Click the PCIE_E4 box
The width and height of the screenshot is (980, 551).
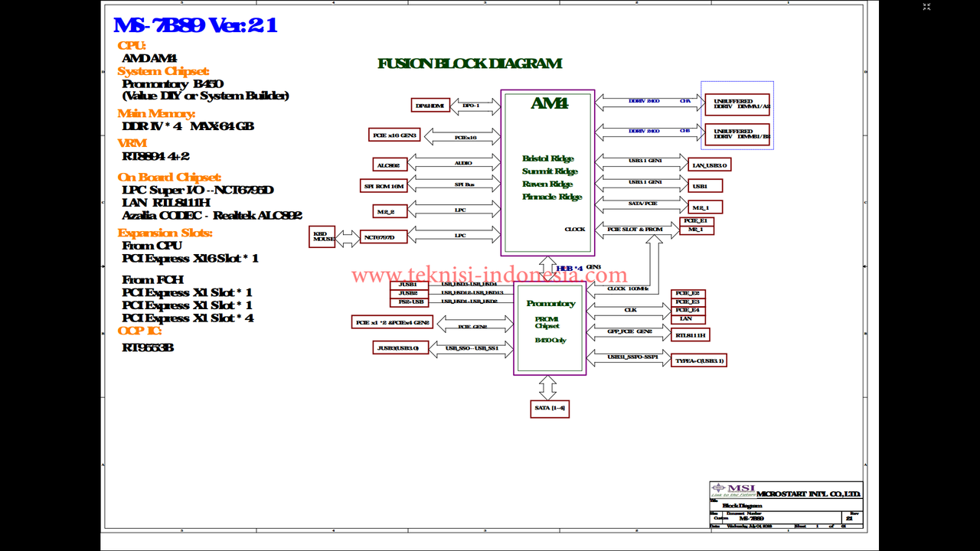(688, 310)
